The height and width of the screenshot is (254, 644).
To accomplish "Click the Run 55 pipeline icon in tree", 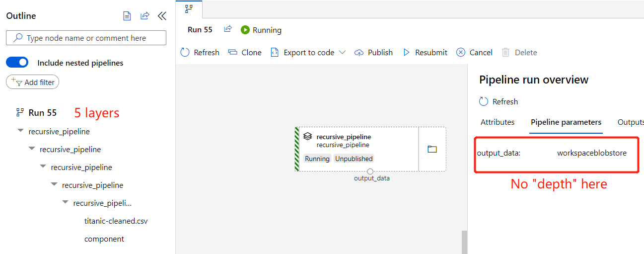I will [20, 112].
